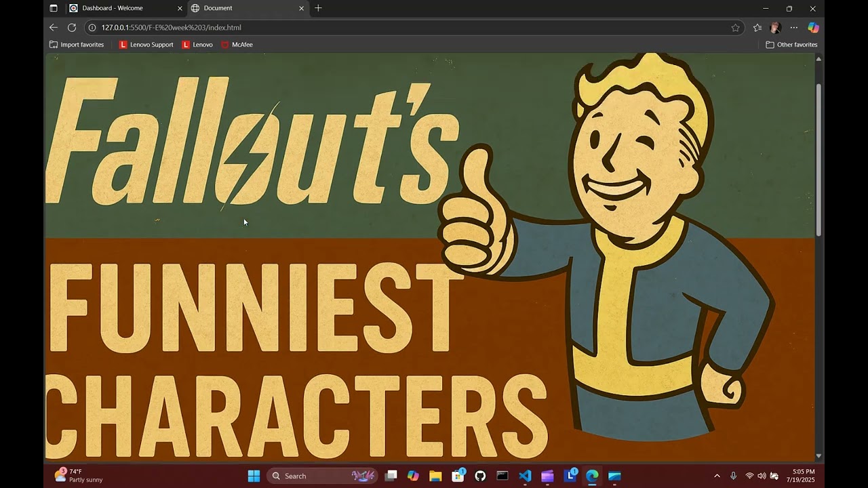The width and height of the screenshot is (868, 488).
Task: Open the battery status icon in the tray
Action: click(774, 476)
